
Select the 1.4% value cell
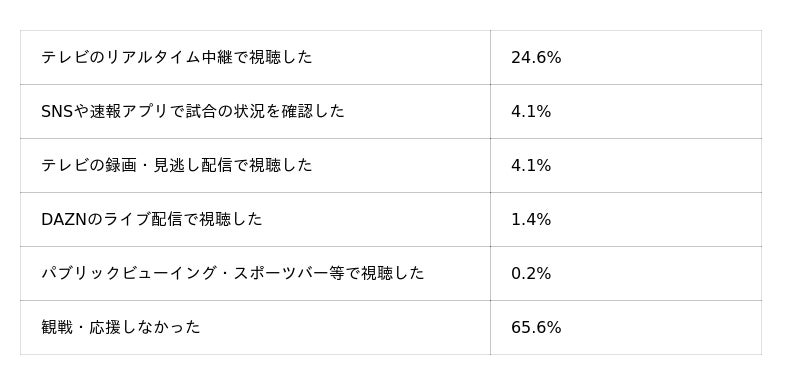531,220
